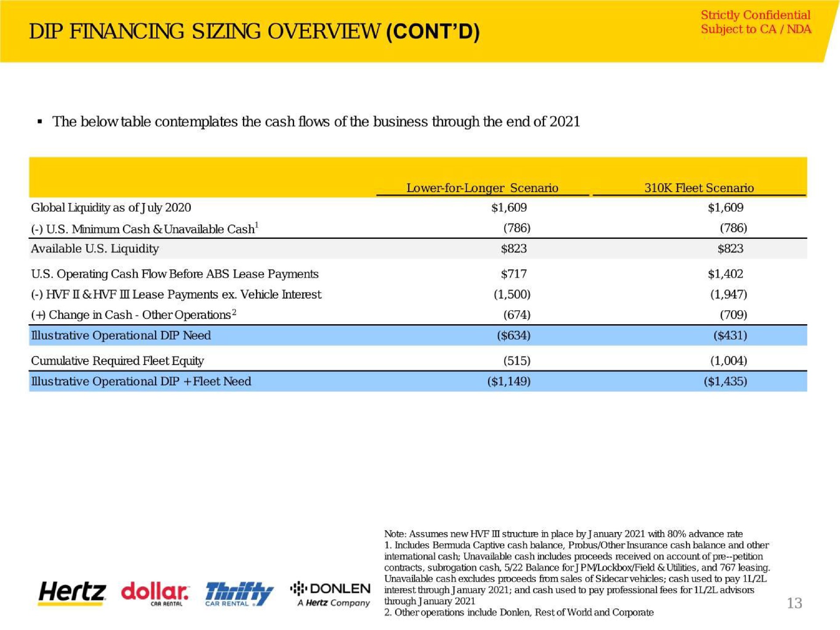Select the Available U.S. Liquidity row label

click(94, 249)
